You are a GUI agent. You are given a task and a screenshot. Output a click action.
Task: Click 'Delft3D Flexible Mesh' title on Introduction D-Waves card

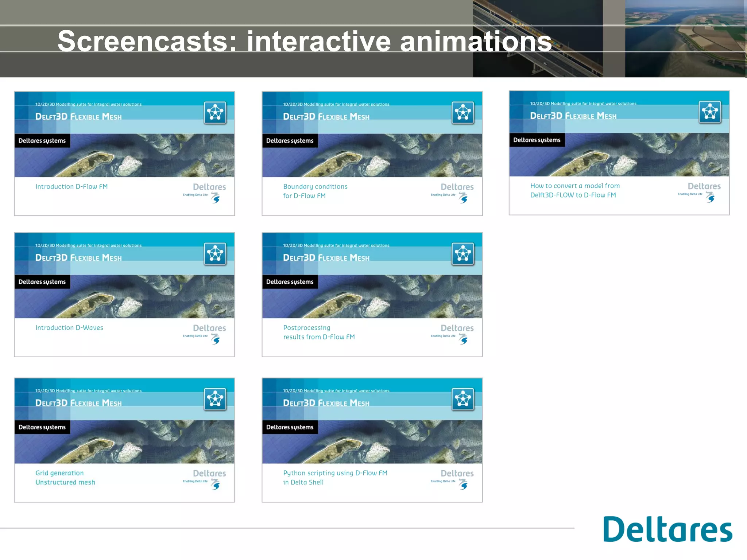coord(78,258)
